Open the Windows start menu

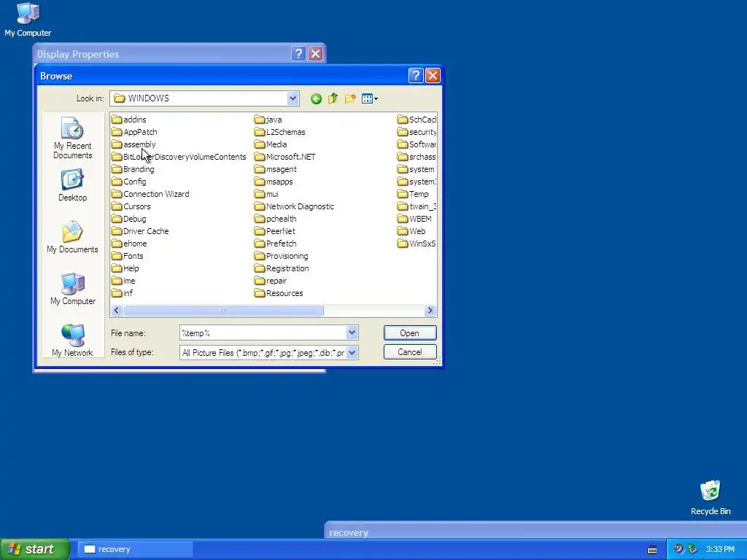pos(34,549)
